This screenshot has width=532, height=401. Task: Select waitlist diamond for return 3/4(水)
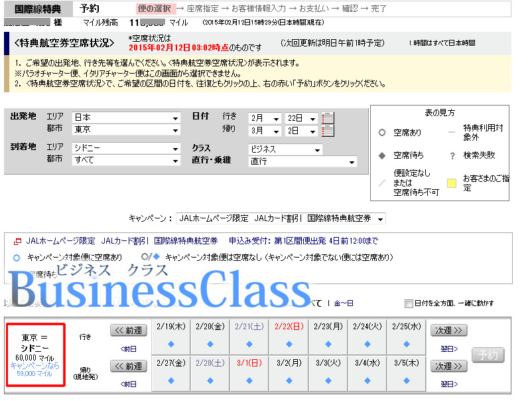click(x=367, y=380)
